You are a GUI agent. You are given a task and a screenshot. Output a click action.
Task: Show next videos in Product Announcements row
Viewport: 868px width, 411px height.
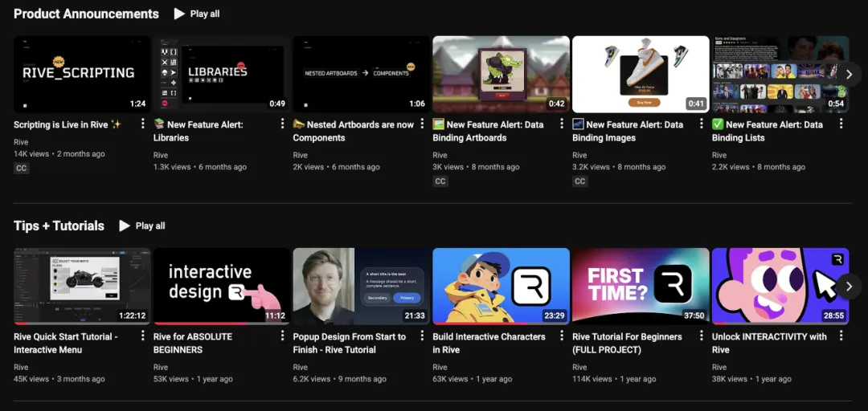click(850, 74)
